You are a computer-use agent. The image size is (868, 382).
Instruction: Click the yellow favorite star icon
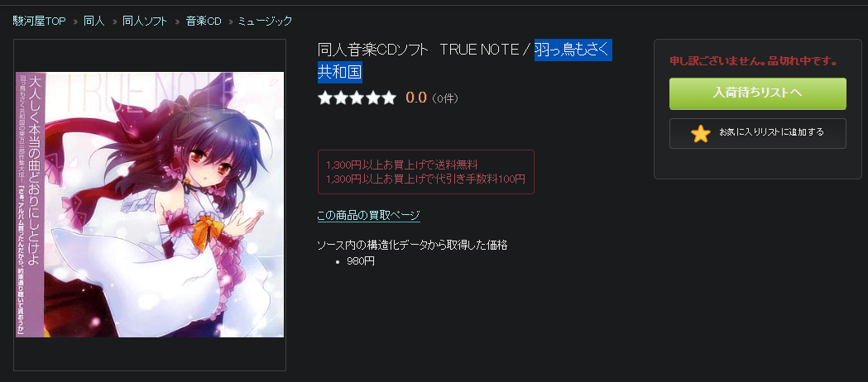pyautogui.click(x=700, y=134)
